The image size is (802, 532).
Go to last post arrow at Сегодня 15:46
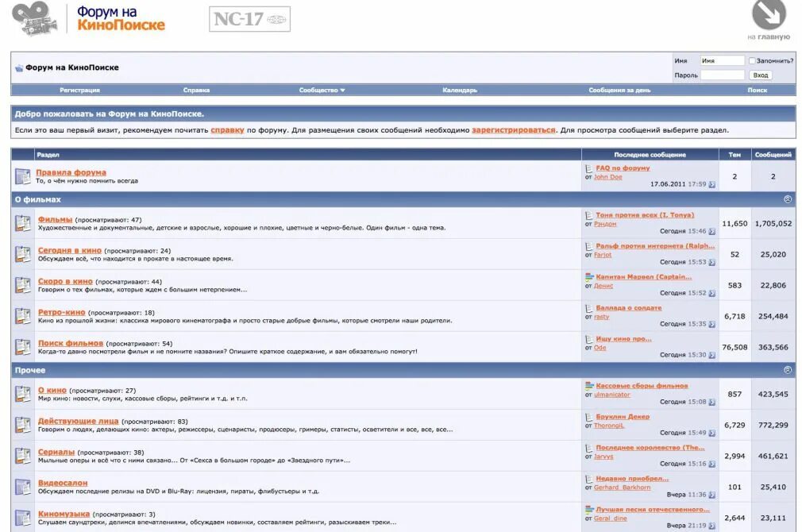coord(712,232)
